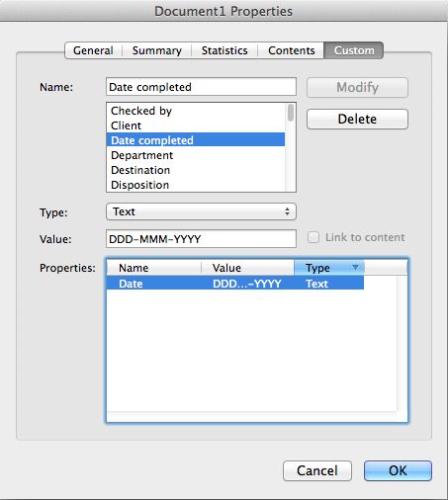448x500 pixels.
Task: Confirm the dialog with OK
Action: click(398, 470)
